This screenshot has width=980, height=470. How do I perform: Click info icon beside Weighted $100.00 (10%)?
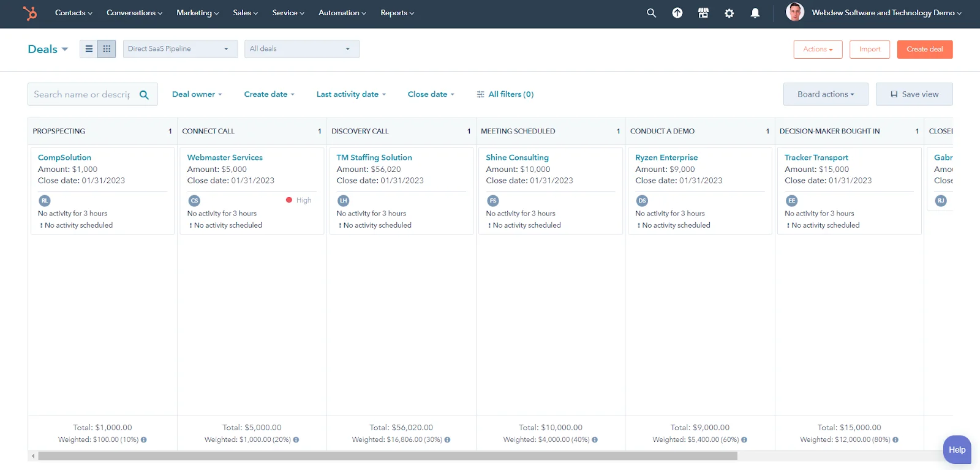pos(144,440)
